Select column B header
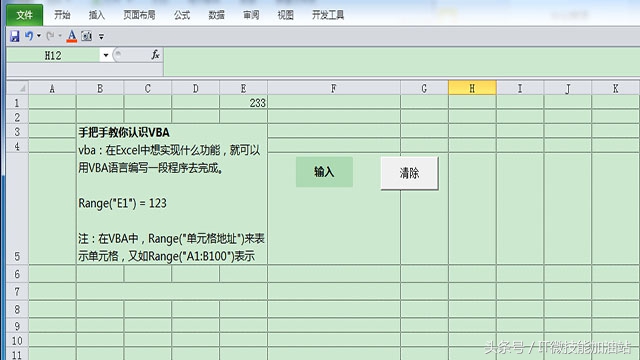The width and height of the screenshot is (640, 360). [x=100, y=88]
